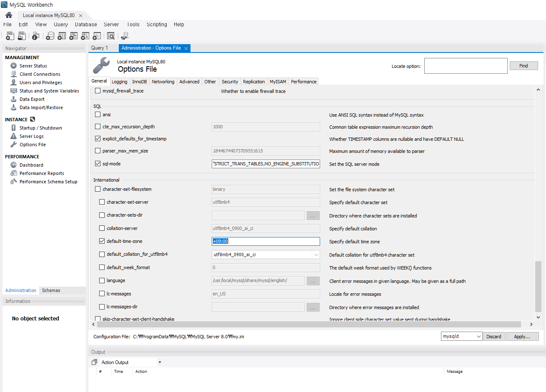The image size is (546, 392).
Task: Uncheck the sql-mode option
Action: pos(98,163)
